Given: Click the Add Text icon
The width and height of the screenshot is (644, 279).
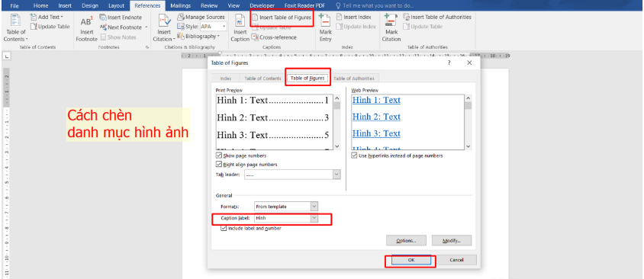Looking at the screenshot, I should [x=34, y=18].
